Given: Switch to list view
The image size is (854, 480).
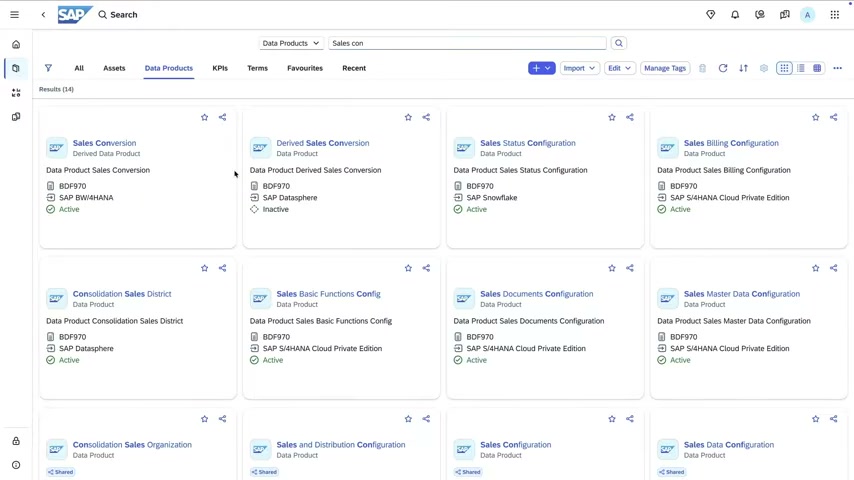Looking at the screenshot, I should (801, 68).
